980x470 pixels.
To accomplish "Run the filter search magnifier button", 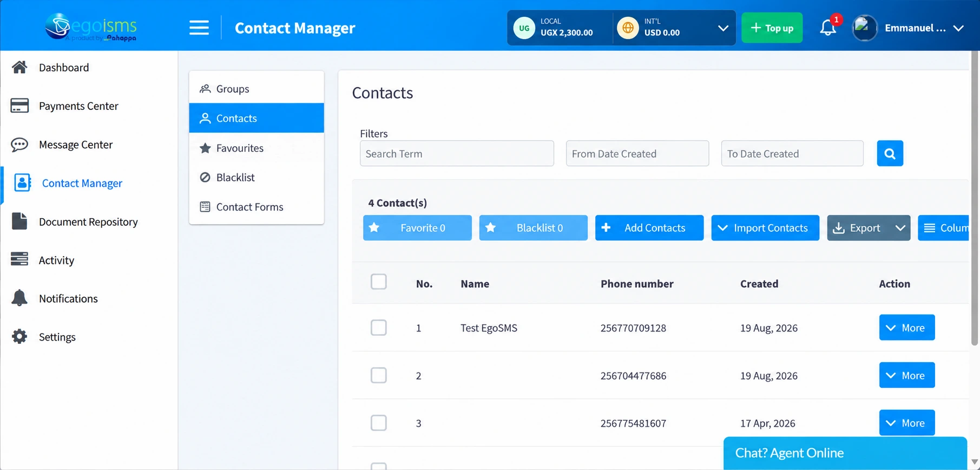I will [x=890, y=153].
